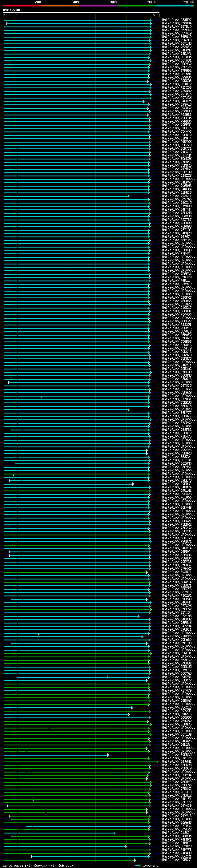Select the UniRef100_Q9ZSL1 label
197x868 pixels.
[x=177, y=196]
